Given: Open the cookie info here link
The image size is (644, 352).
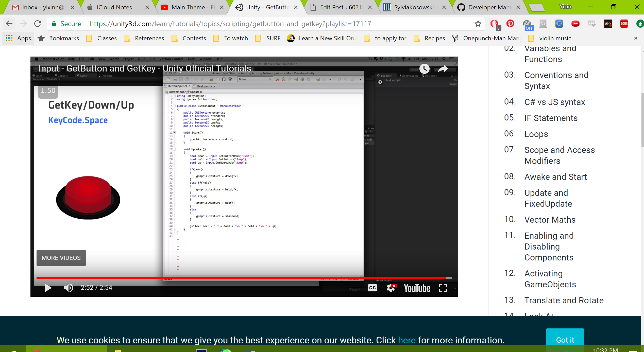Looking at the screenshot, I should pos(407,340).
